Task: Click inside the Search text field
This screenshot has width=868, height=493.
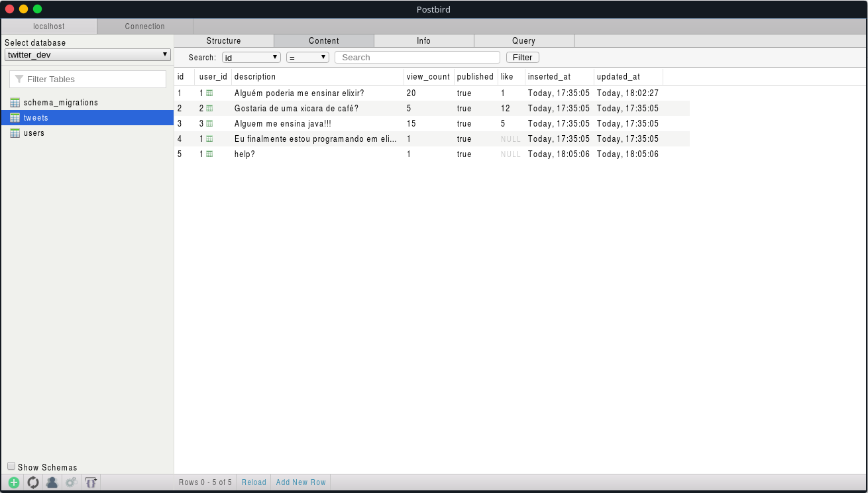Action: coord(417,57)
